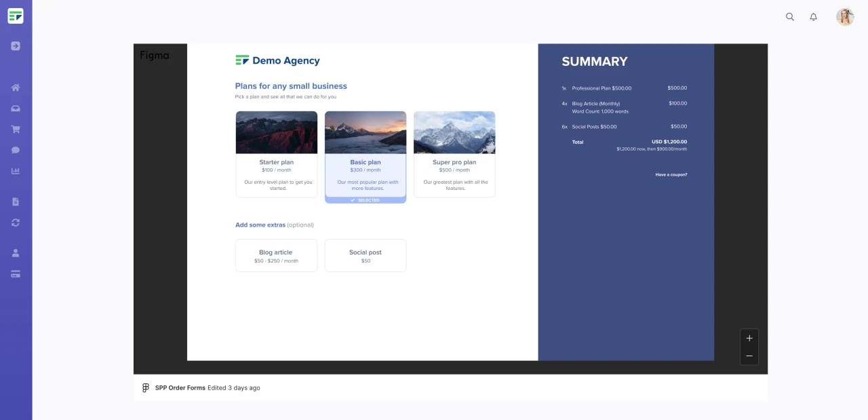Screen dimensions: 868x420
Task: Open the chat messages icon
Action: (16, 150)
